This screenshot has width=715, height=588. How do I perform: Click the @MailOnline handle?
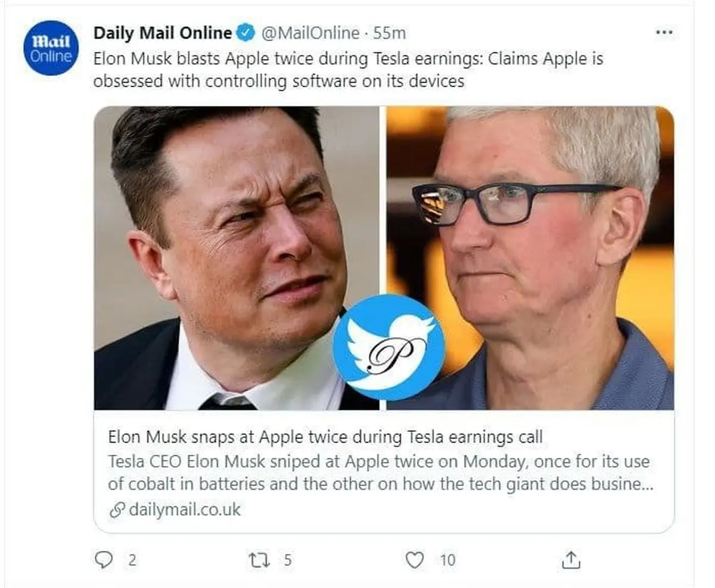pos(310,33)
